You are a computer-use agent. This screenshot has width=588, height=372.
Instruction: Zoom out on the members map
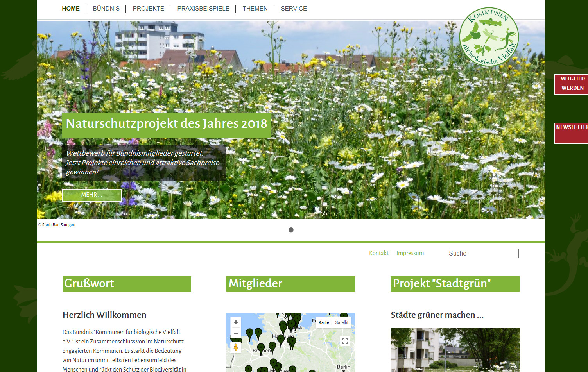(236, 333)
